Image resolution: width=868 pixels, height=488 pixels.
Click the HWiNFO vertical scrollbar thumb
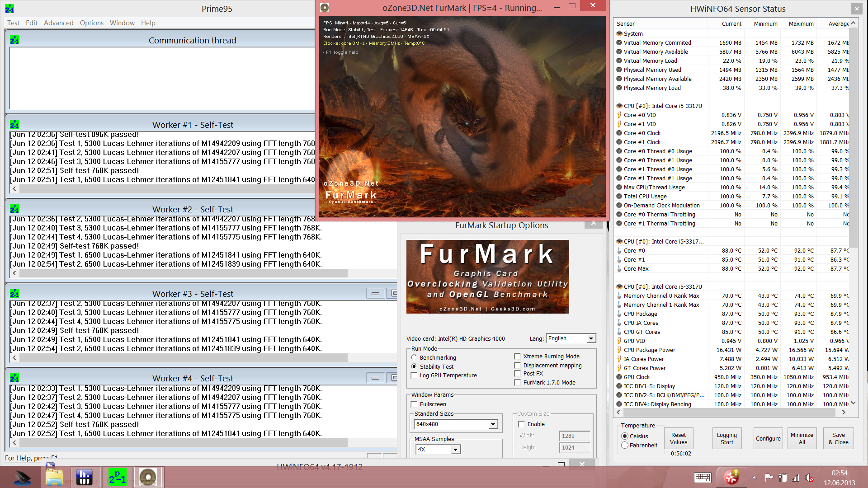tap(853, 136)
